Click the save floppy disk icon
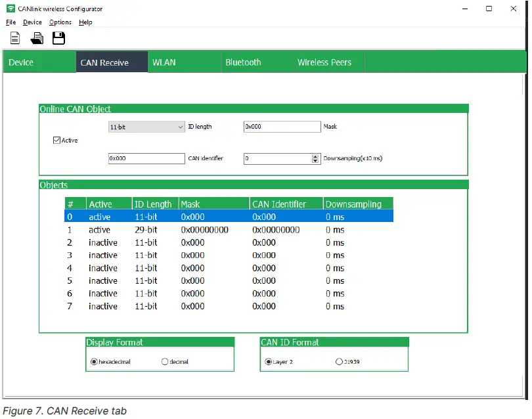 click(58, 38)
